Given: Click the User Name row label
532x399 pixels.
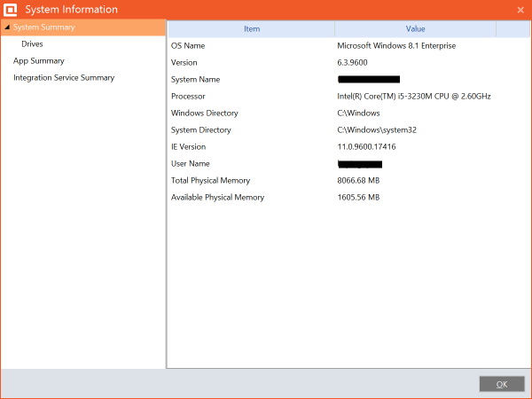Looking at the screenshot, I should pyautogui.click(x=191, y=164).
